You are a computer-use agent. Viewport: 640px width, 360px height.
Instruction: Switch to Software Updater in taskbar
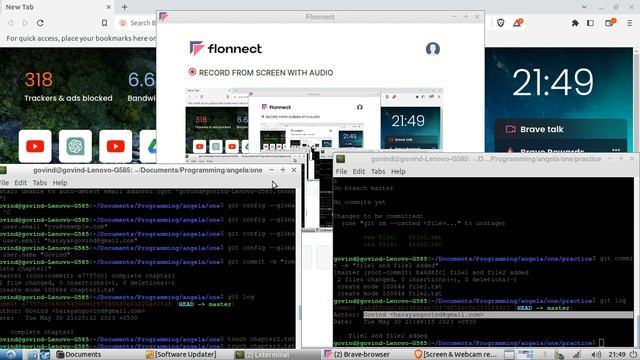181,354
